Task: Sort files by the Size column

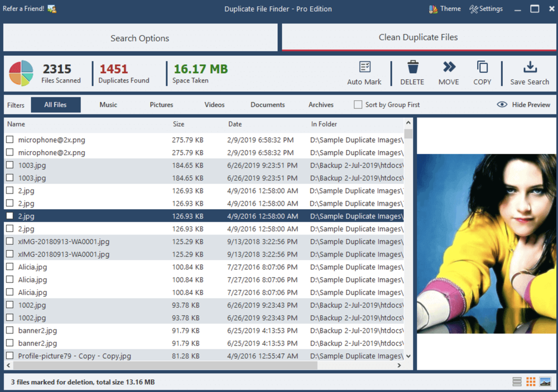Action: 179,124
